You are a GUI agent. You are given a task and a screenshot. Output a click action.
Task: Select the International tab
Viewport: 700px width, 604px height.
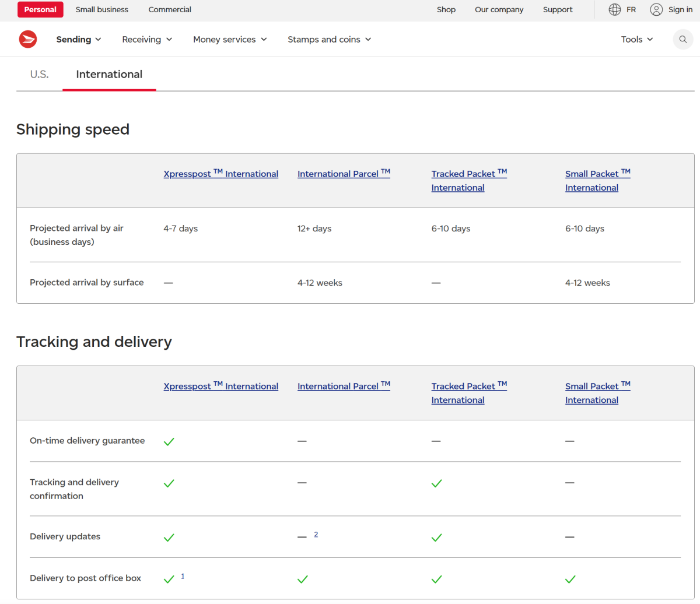click(x=109, y=74)
